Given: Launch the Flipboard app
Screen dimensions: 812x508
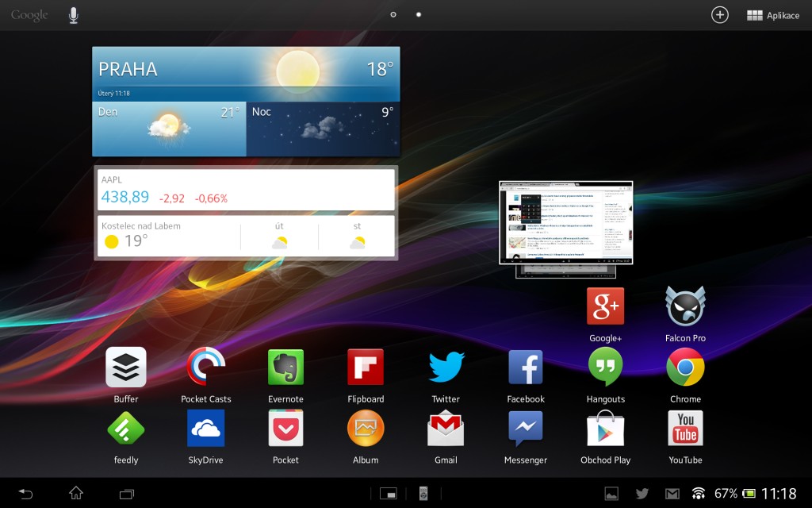Looking at the screenshot, I should click(366, 368).
